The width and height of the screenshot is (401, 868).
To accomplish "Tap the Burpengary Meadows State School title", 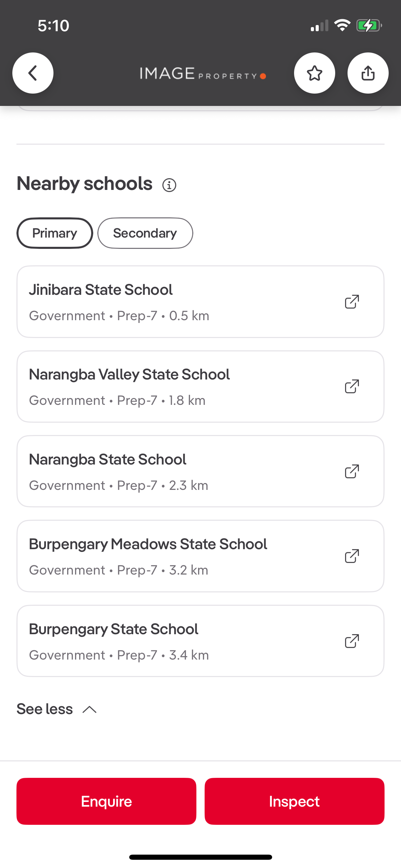I will (x=148, y=544).
